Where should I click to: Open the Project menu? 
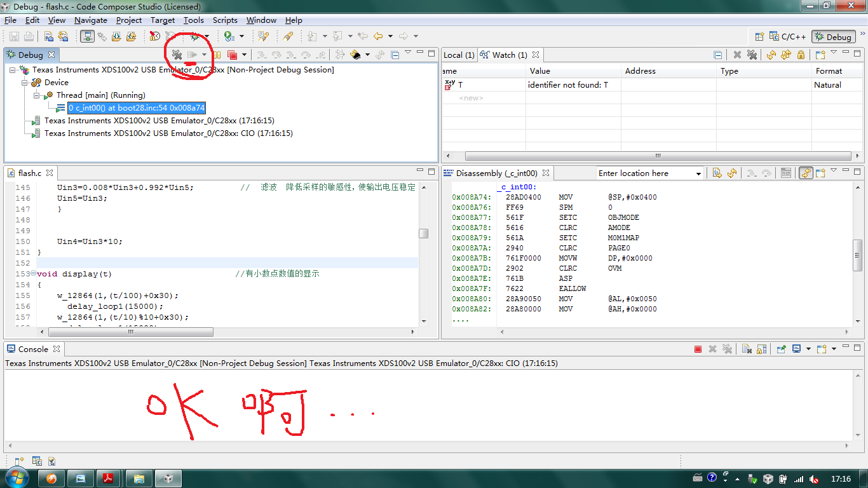pos(129,20)
